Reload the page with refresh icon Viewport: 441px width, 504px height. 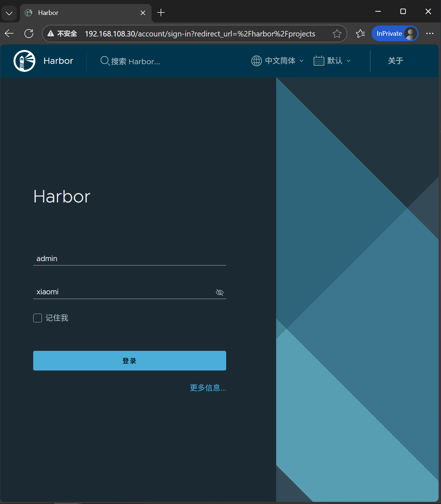(29, 34)
